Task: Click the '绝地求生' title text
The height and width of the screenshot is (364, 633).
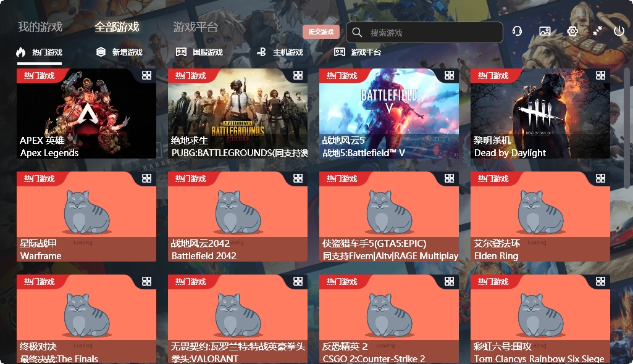Action: (190, 140)
